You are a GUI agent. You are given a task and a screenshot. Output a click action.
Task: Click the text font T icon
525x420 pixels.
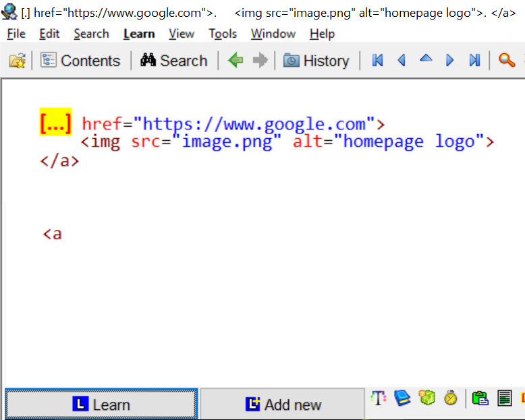click(379, 398)
